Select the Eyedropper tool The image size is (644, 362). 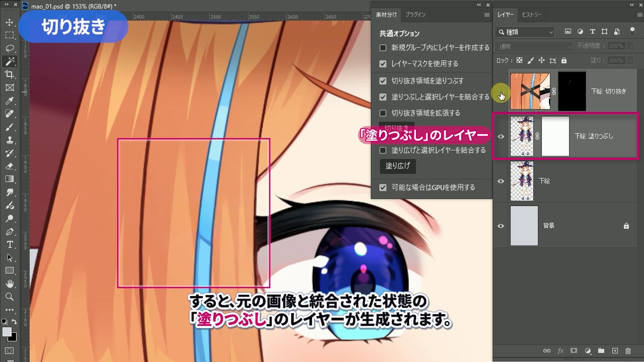point(10,101)
